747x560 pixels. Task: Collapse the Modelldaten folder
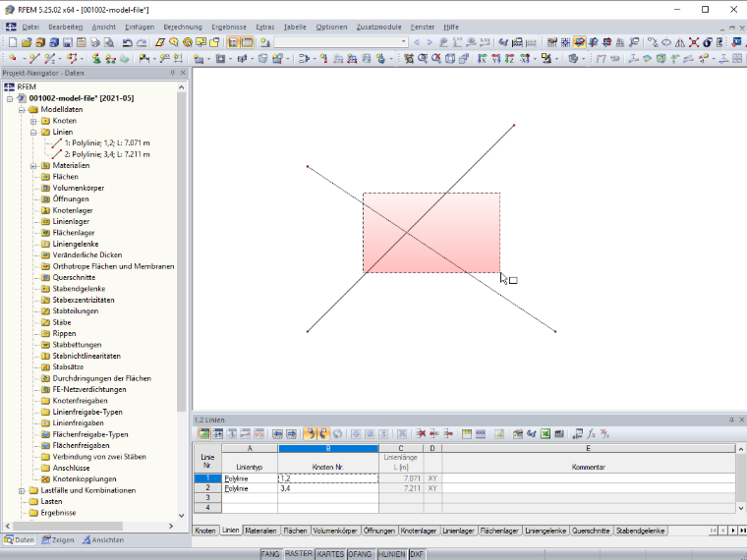tap(22, 110)
